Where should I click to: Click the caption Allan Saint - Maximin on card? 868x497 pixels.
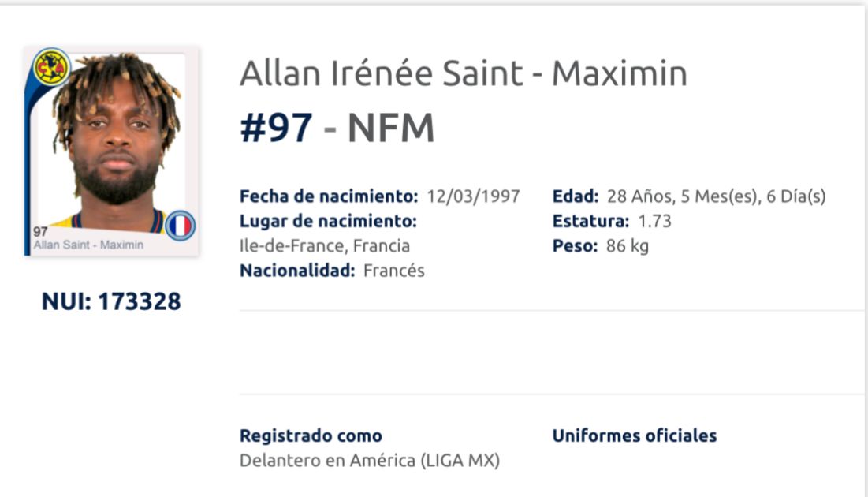(88, 245)
